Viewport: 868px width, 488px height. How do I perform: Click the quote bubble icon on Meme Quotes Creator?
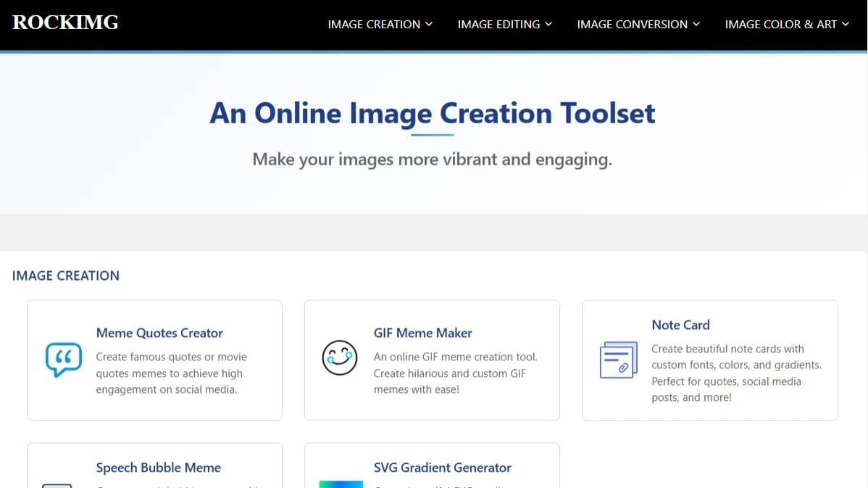(x=63, y=360)
